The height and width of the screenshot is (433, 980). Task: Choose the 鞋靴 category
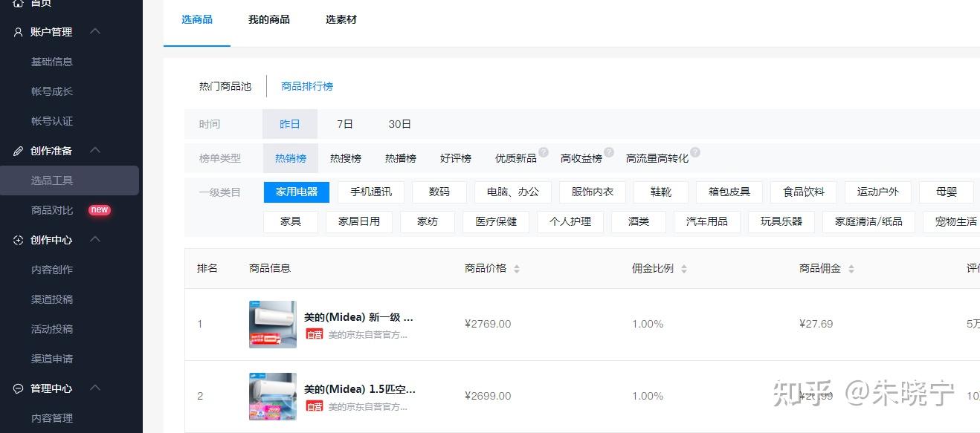(x=661, y=192)
